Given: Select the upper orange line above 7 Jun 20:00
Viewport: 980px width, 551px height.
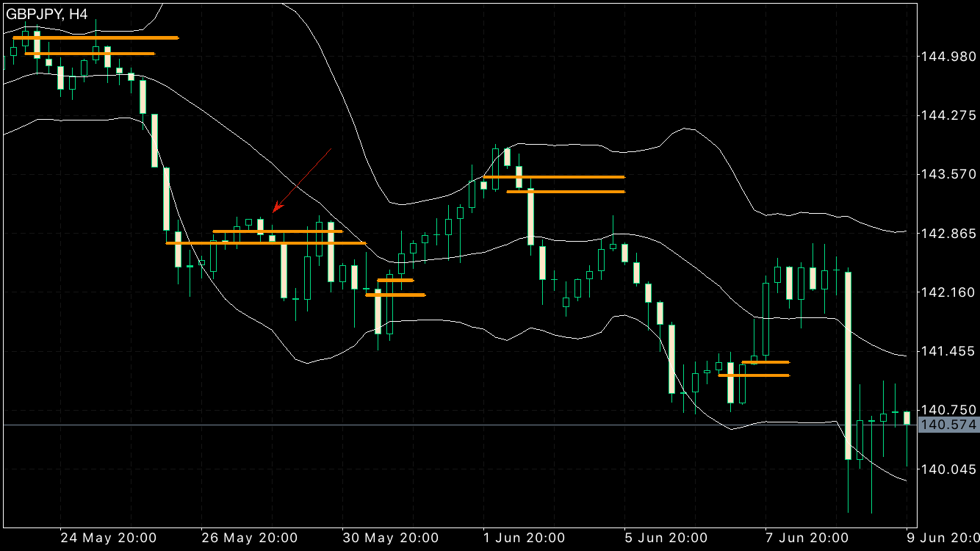Looking at the screenshot, I should point(765,362).
